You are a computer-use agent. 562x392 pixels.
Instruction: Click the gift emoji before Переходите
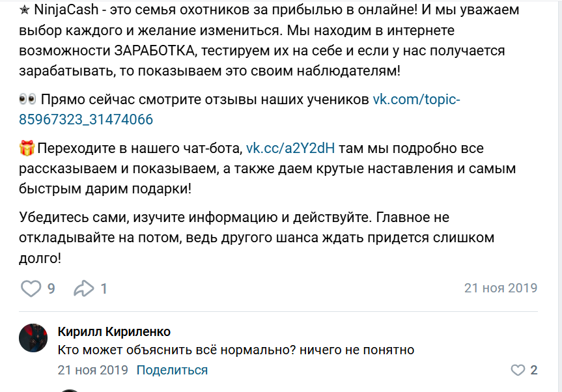[27, 148]
